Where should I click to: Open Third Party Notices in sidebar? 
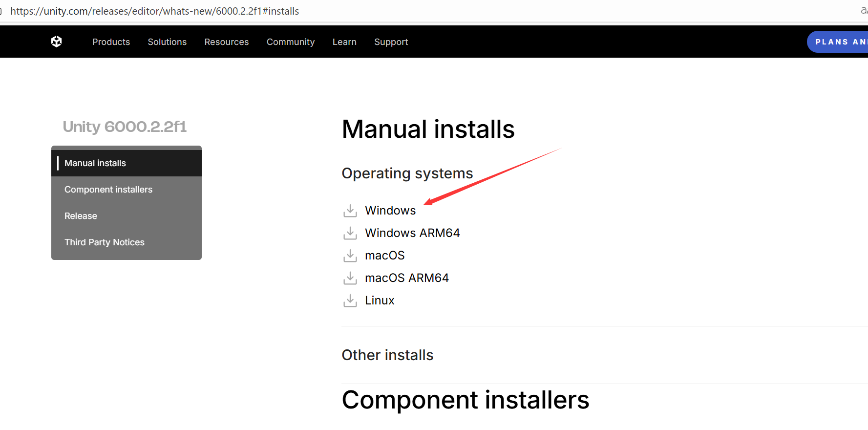click(x=127, y=242)
